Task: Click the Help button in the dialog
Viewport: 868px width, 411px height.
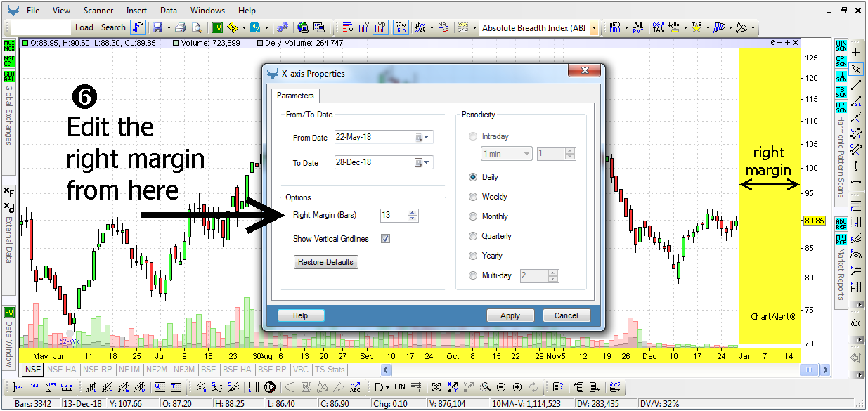Action: (x=301, y=315)
